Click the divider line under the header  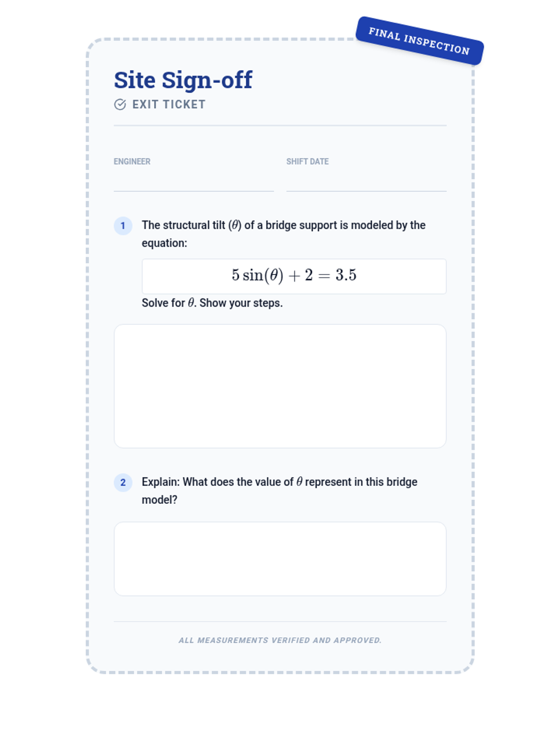[280, 126]
